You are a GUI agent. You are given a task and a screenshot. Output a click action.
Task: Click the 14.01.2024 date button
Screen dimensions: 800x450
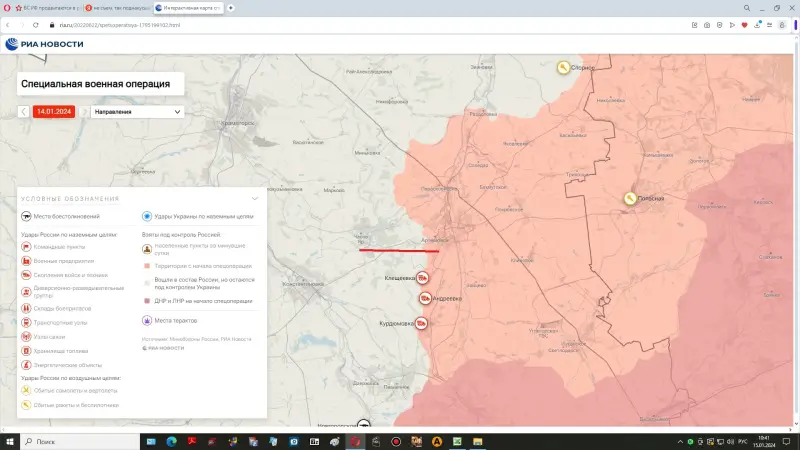click(x=54, y=112)
